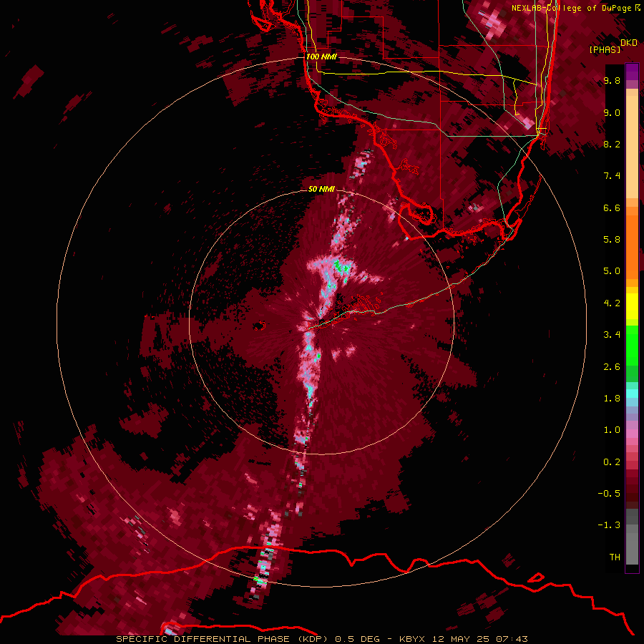Image resolution: width=644 pixels, height=644 pixels.
Task: Pick the 4.2 legend scale label
Action: click(612, 303)
